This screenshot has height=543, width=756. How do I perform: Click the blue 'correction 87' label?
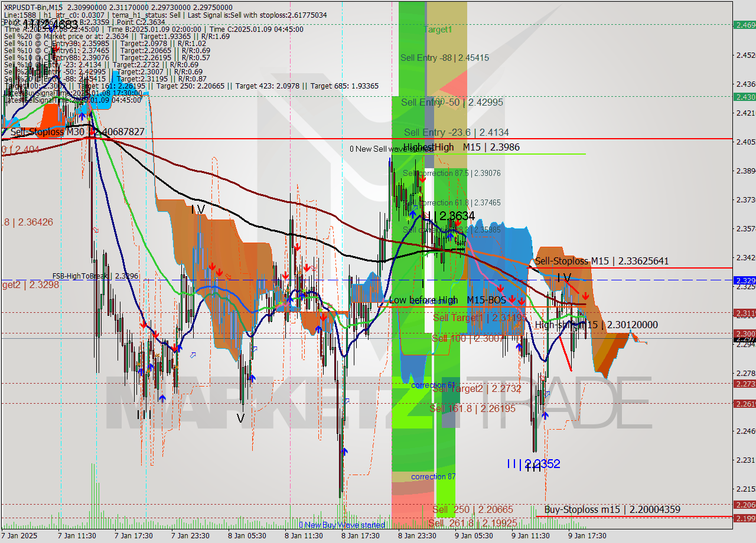click(434, 477)
